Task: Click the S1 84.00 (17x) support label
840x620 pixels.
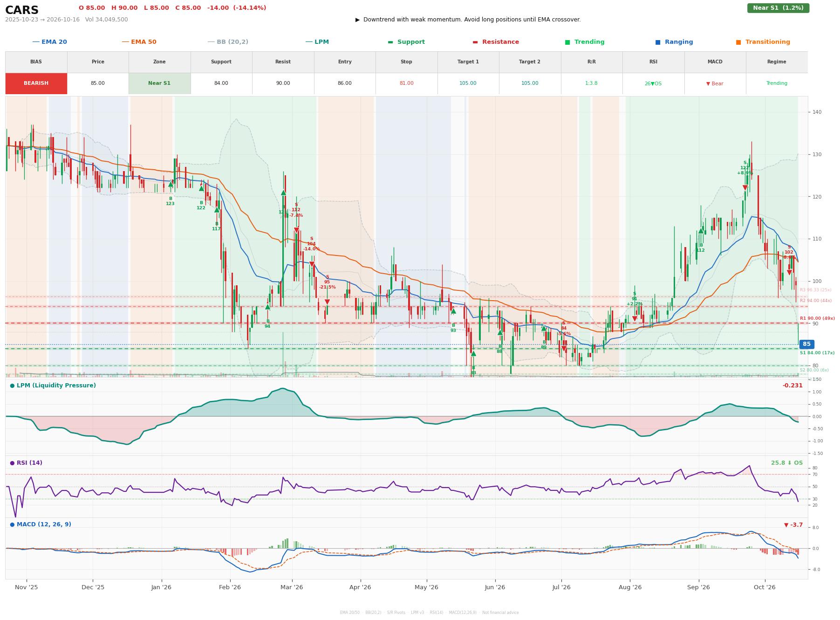Action: click(817, 353)
